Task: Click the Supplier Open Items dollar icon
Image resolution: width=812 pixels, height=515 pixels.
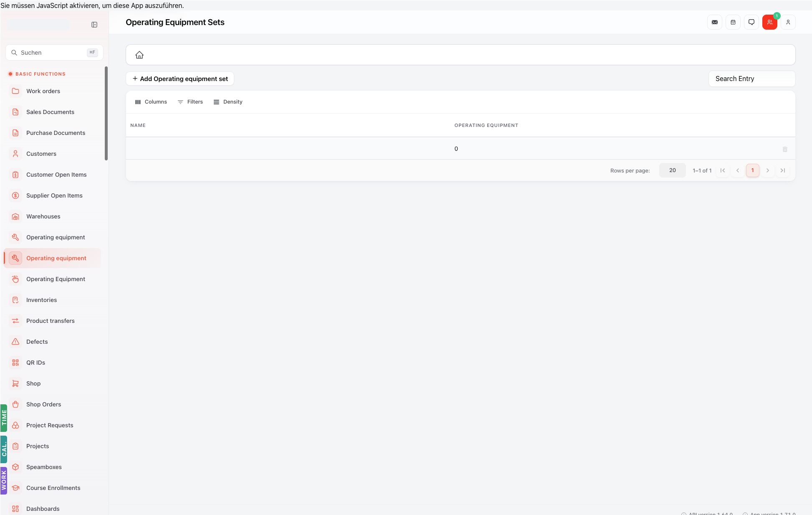Action: coord(15,195)
